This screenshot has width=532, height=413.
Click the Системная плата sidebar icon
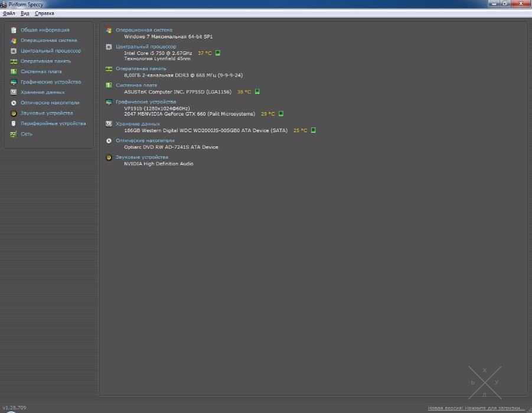tap(14, 71)
